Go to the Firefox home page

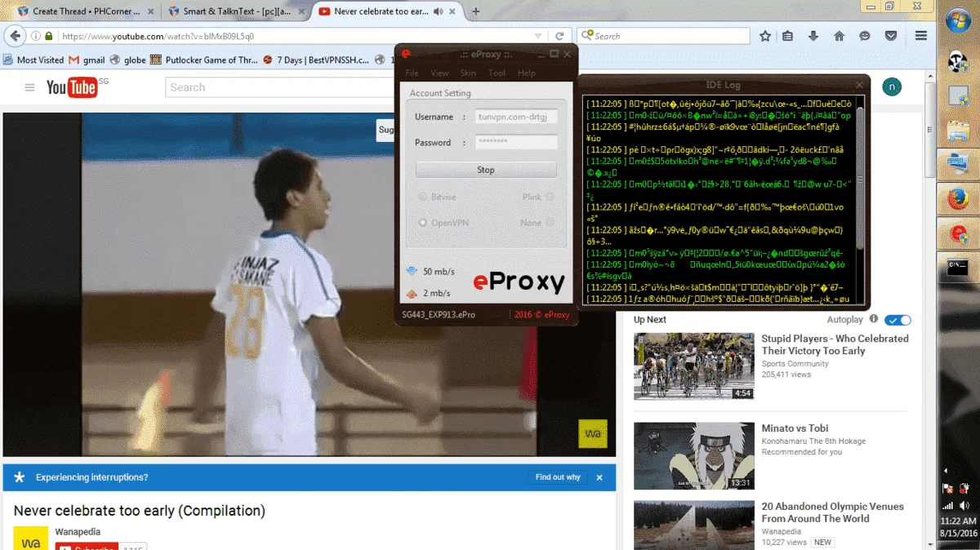coord(839,36)
